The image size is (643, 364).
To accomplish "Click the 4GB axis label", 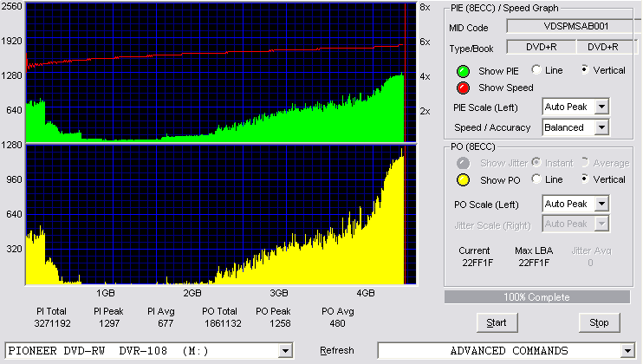I will coord(366,293).
